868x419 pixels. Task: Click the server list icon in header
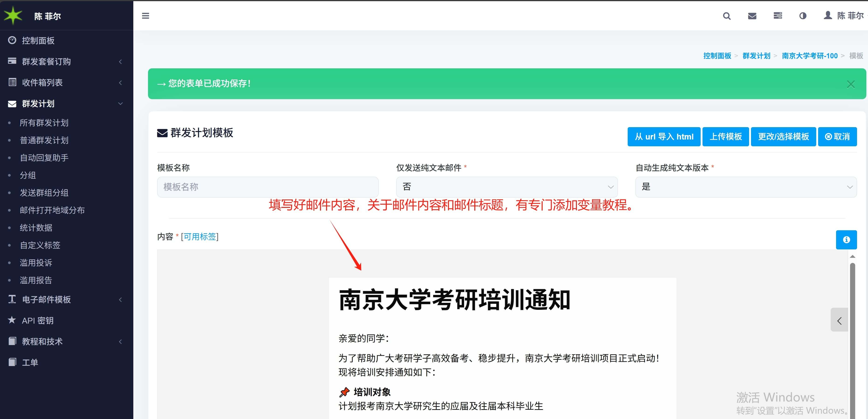tap(778, 16)
